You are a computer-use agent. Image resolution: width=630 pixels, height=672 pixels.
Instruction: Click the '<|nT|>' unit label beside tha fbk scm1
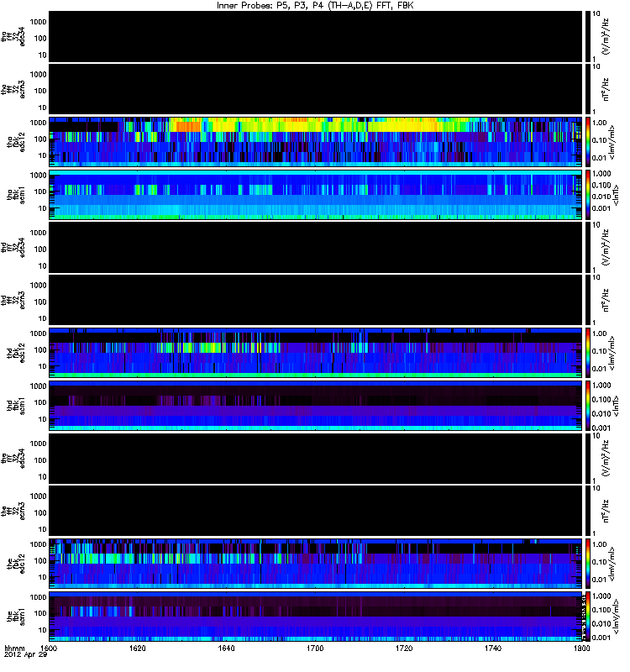[x=616, y=195]
